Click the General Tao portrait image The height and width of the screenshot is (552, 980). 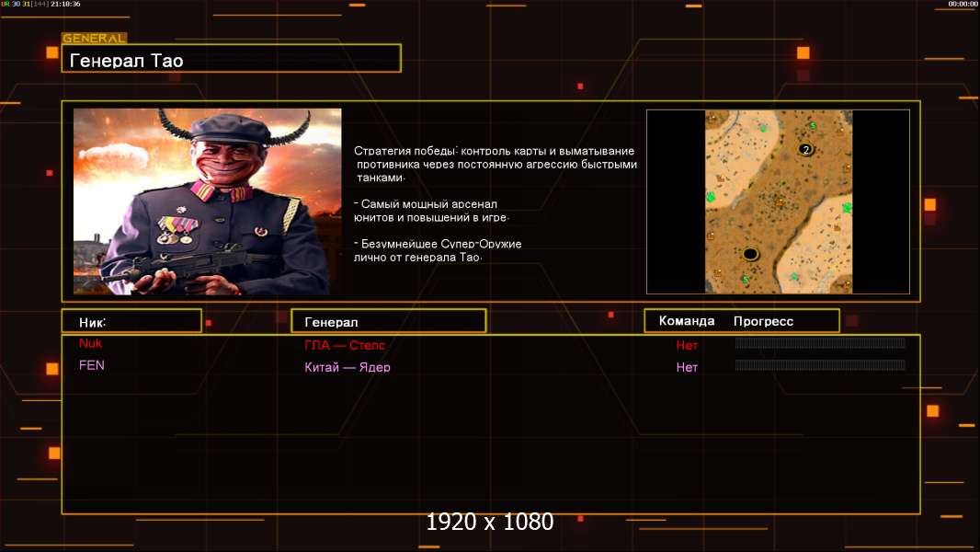point(208,201)
